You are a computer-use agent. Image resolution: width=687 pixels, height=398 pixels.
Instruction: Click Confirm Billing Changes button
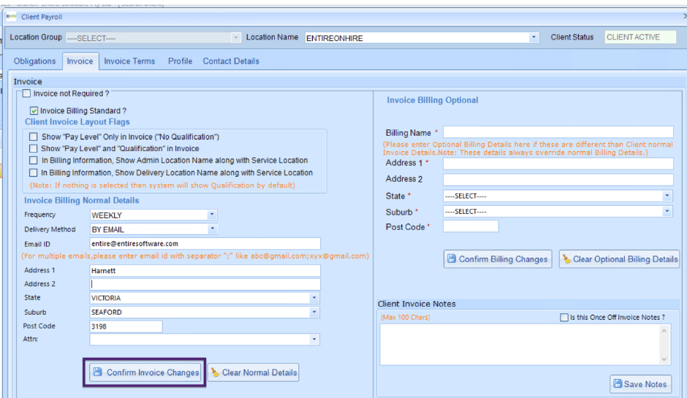[498, 259]
